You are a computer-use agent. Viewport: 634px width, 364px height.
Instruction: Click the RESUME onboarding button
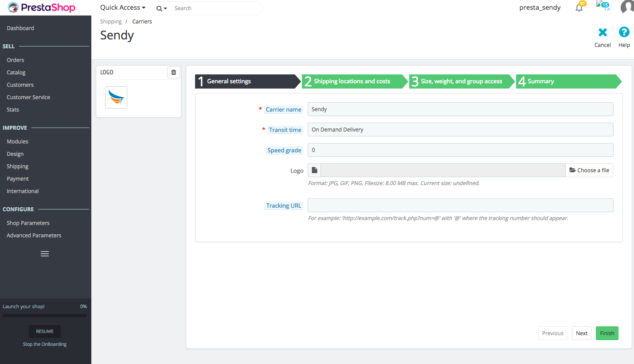click(x=45, y=331)
